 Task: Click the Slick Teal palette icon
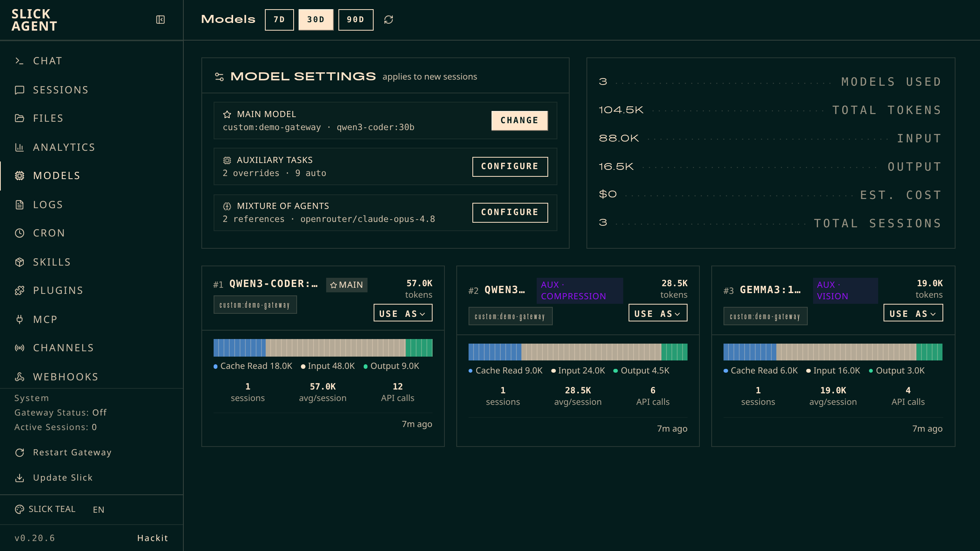19,509
